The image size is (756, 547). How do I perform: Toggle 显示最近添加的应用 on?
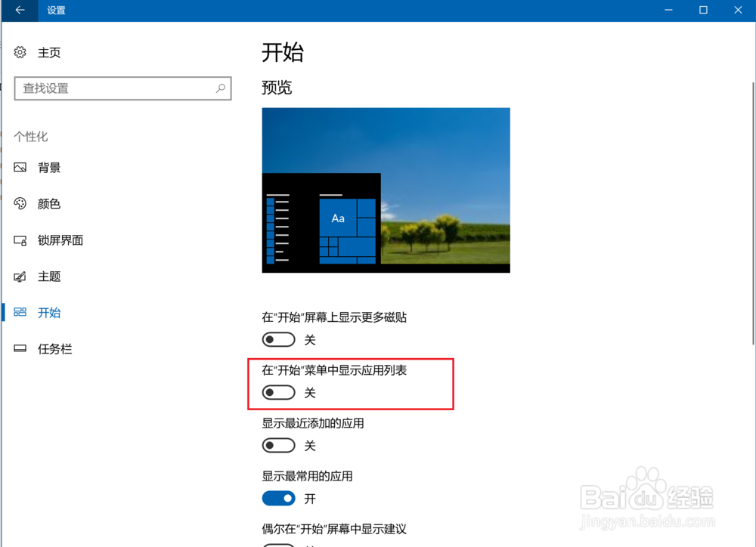click(x=278, y=445)
